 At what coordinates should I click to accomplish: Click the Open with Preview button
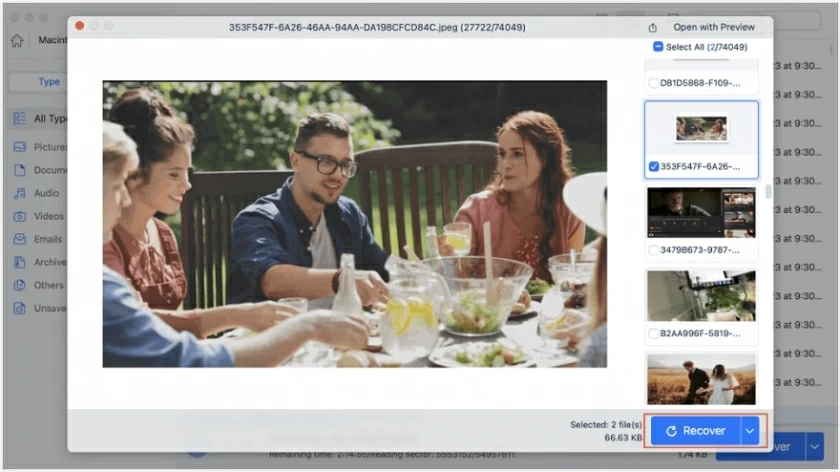[x=713, y=27]
